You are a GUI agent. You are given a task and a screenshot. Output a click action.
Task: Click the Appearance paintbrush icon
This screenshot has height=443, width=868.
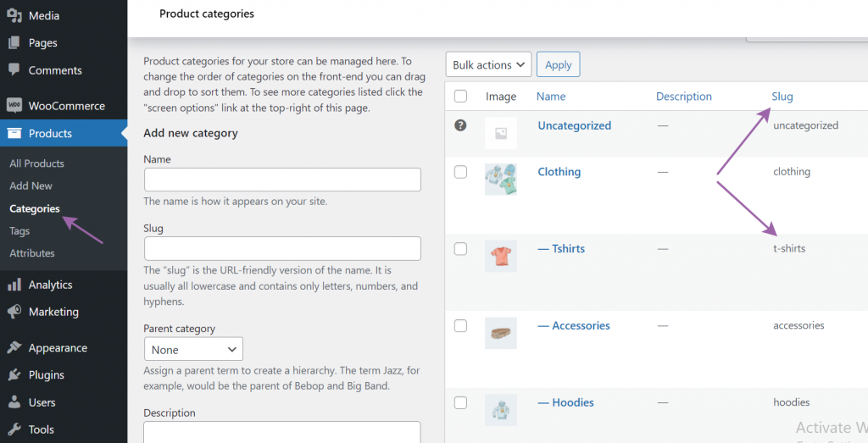[14, 347]
